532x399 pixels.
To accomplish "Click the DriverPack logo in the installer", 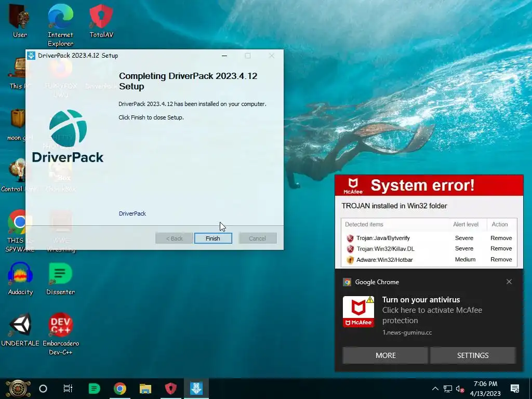I will pyautogui.click(x=68, y=136).
